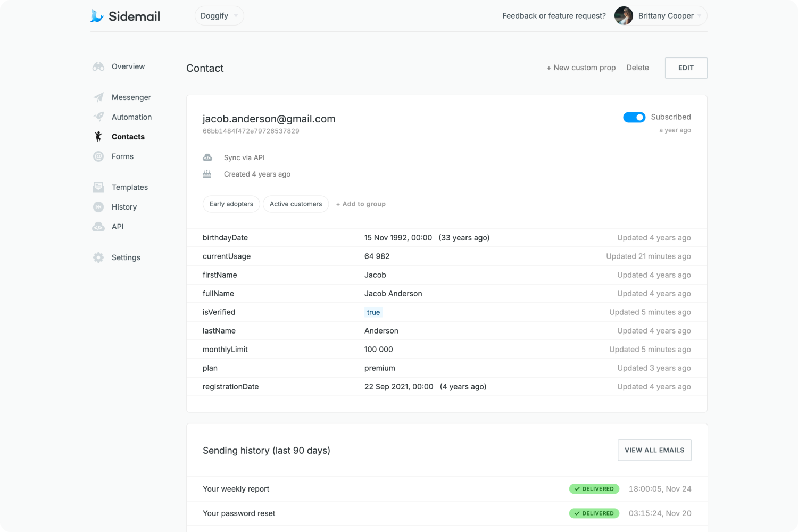Select Templates in the sidebar menu
This screenshot has width=798, height=532.
coord(129,187)
